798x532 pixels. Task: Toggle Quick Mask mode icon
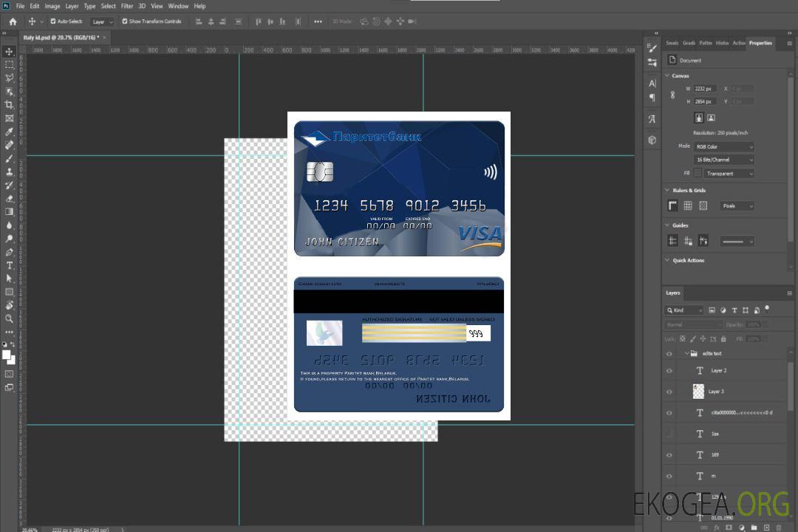(9, 374)
